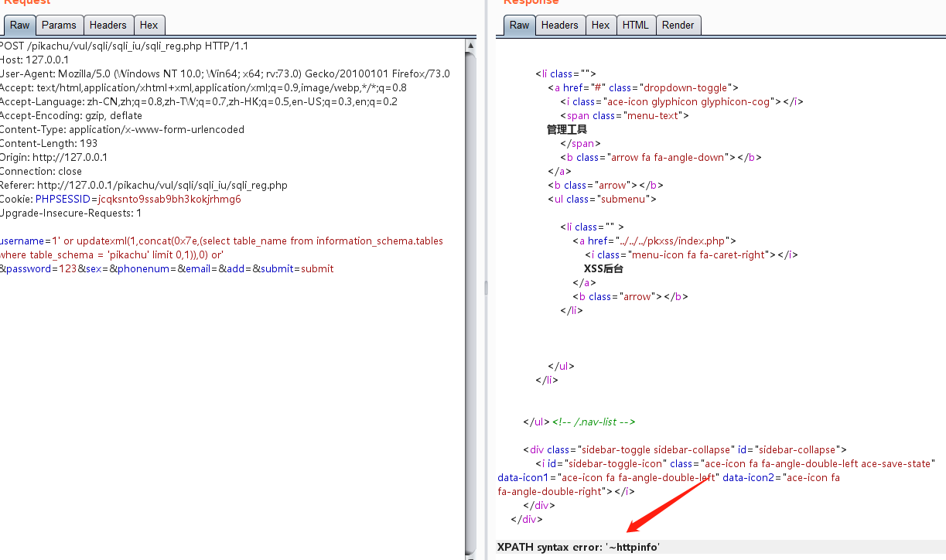946x560 pixels.
Task: Open the Request Params tab
Action: (59, 25)
